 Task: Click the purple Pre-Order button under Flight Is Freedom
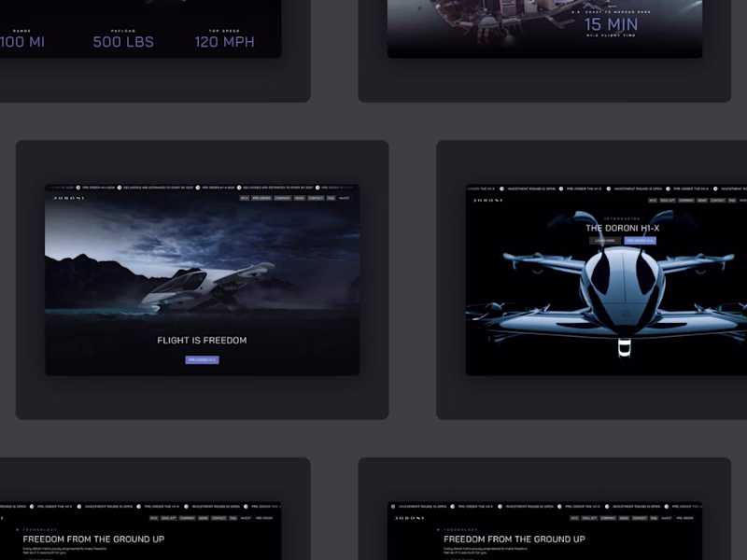click(x=202, y=360)
